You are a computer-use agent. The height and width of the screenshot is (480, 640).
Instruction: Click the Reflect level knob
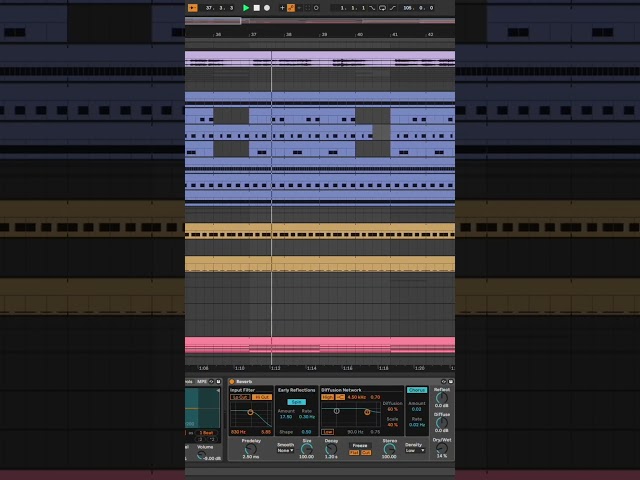442,398
